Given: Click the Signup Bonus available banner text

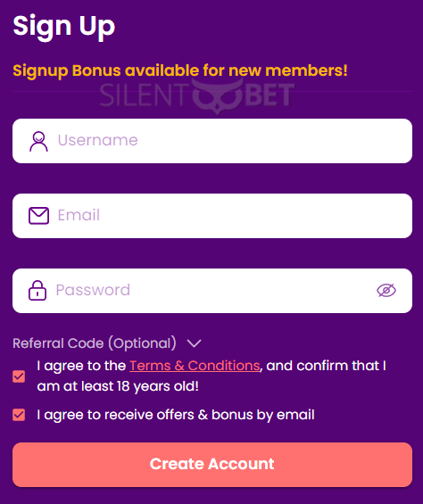Looking at the screenshot, I should [x=180, y=70].
